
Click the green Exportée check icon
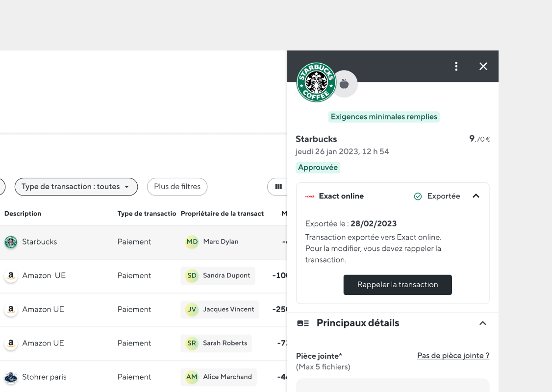click(x=418, y=196)
